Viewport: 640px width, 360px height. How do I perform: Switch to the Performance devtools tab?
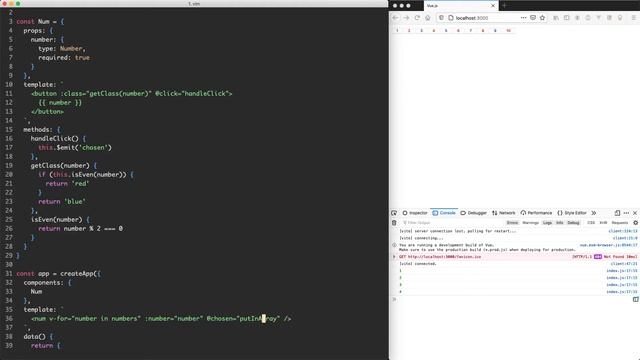536,213
